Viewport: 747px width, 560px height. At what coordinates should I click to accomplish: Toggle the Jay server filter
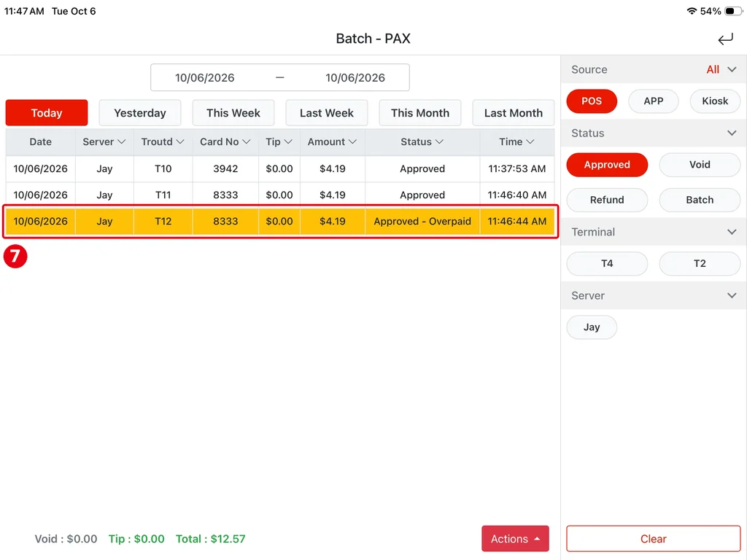592,327
